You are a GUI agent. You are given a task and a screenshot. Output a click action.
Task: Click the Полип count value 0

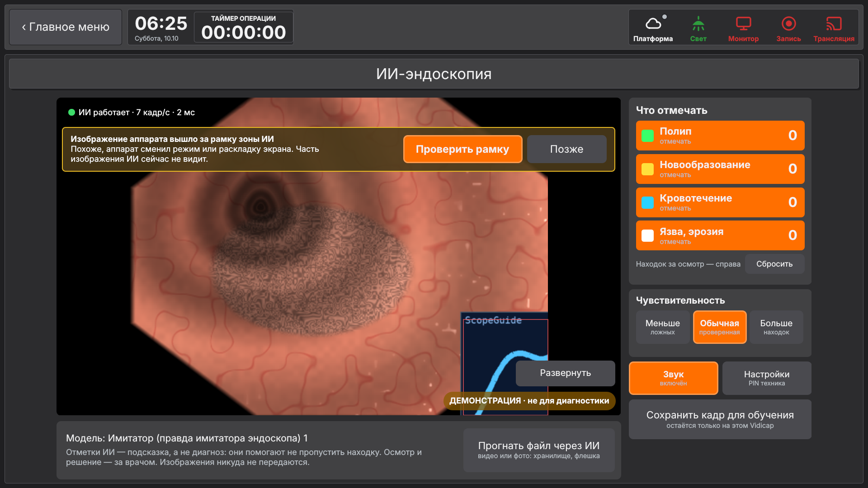(793, 135)
